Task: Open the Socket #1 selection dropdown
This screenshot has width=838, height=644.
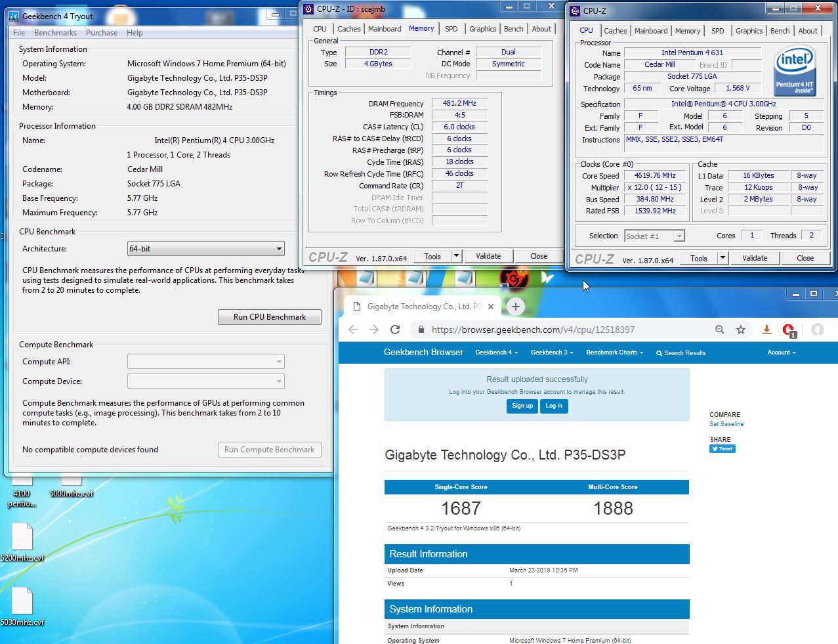Action: click(x=654, y=236)
